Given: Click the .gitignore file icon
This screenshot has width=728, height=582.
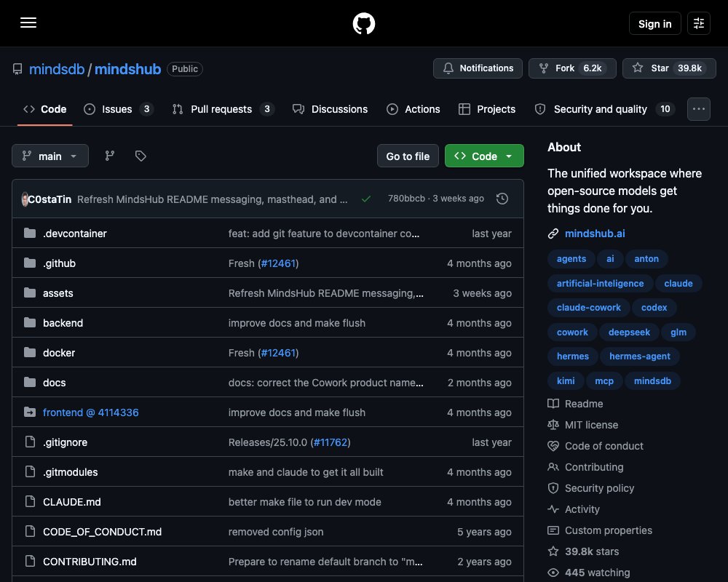Looking at the screenshot, I should click(30, 442).
